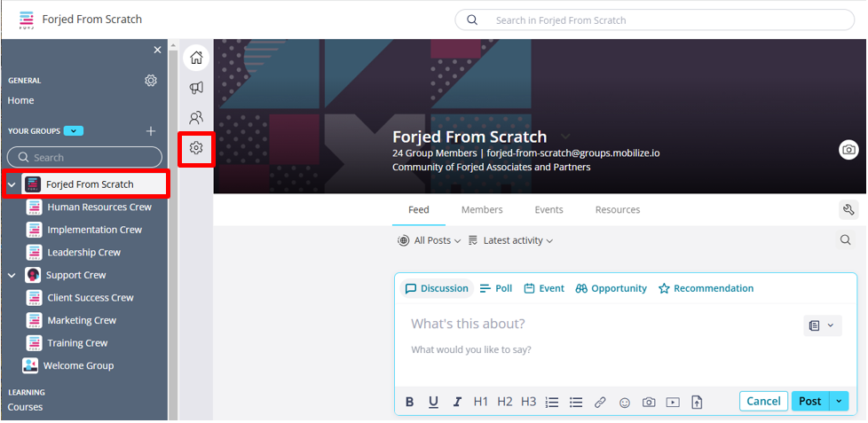Apply H1 heading style

click(480, 402)
